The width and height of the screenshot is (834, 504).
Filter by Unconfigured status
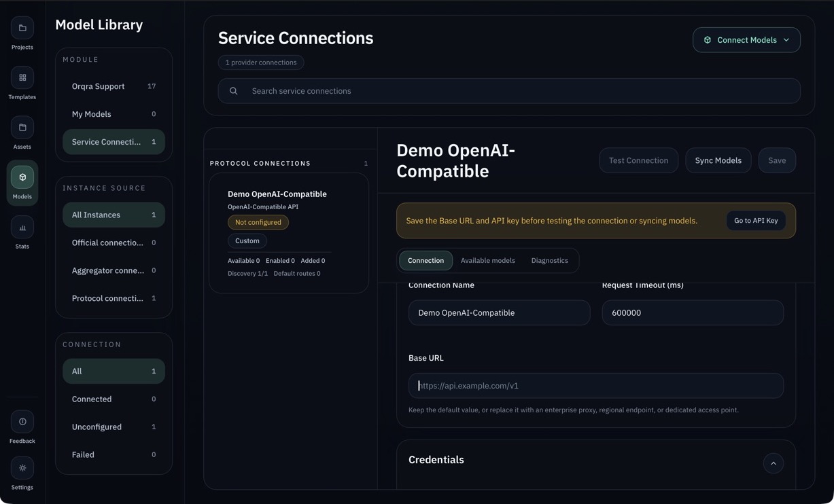pos(114,427)
